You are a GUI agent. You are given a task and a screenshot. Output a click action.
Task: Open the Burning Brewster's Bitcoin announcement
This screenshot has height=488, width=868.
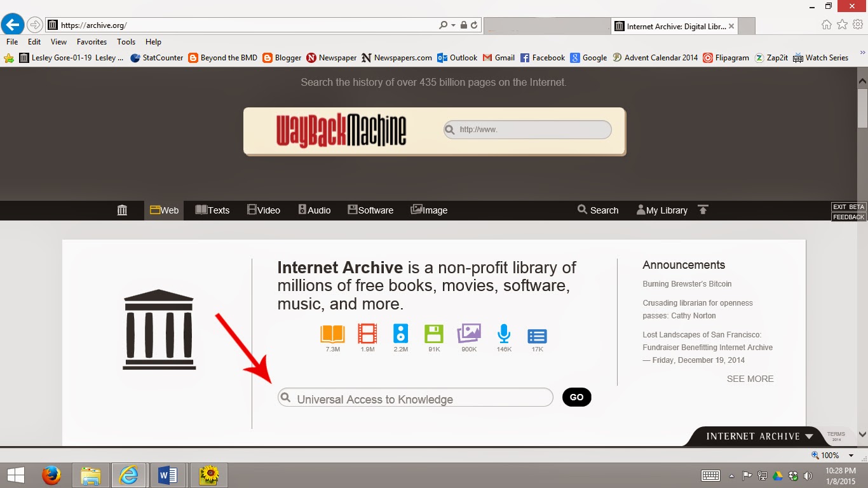click(x=687, y=284)
